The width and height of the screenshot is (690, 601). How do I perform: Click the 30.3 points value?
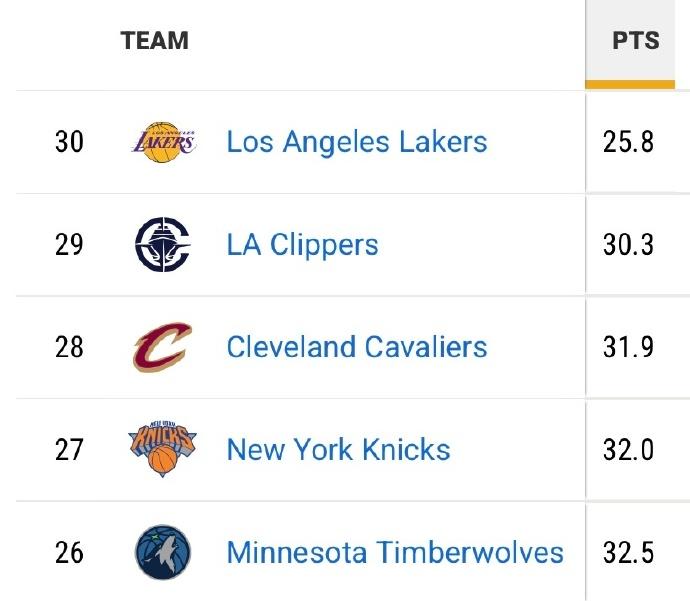[x=628, y=245]
